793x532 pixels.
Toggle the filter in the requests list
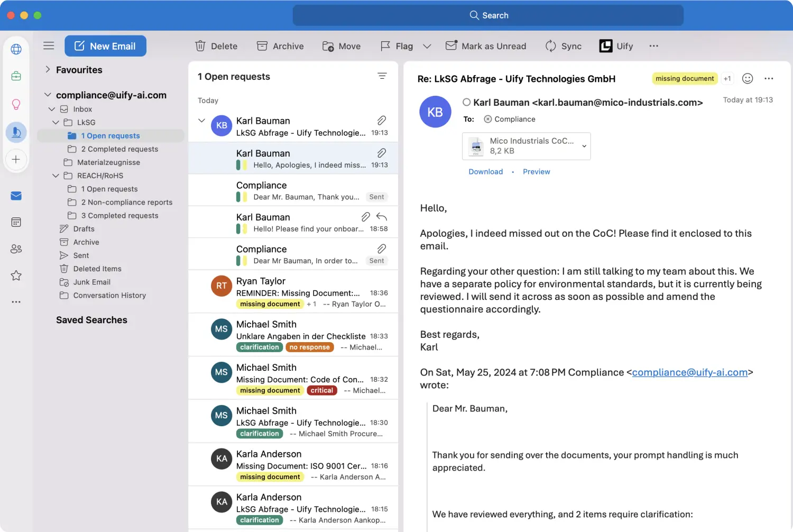coord(382,76)
